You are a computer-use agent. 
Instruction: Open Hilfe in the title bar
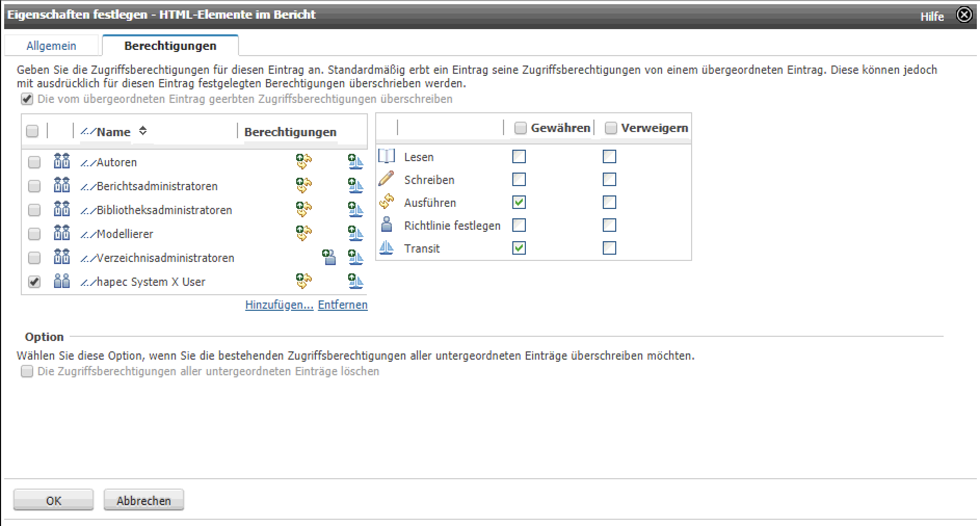coord(932,17)
